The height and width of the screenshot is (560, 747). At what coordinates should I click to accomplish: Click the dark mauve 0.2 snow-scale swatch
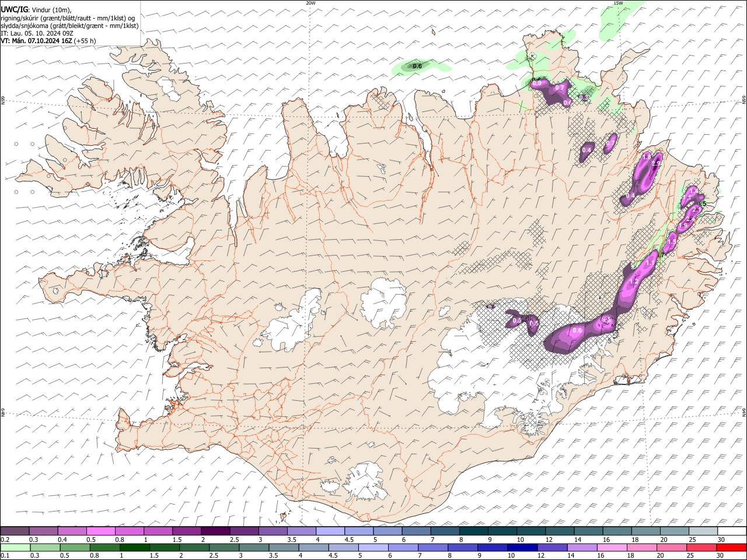click(15, 531)
